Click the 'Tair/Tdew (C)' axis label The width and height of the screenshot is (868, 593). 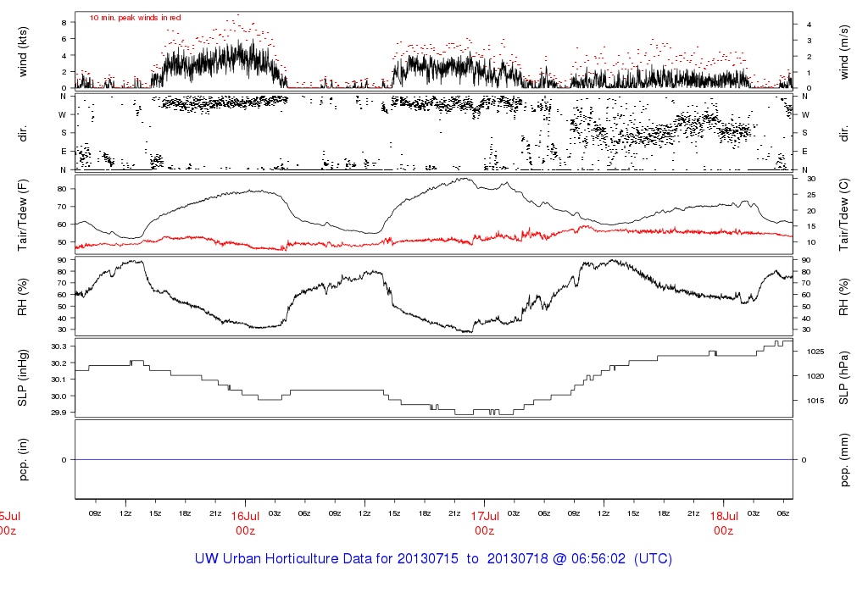[843, 214]
